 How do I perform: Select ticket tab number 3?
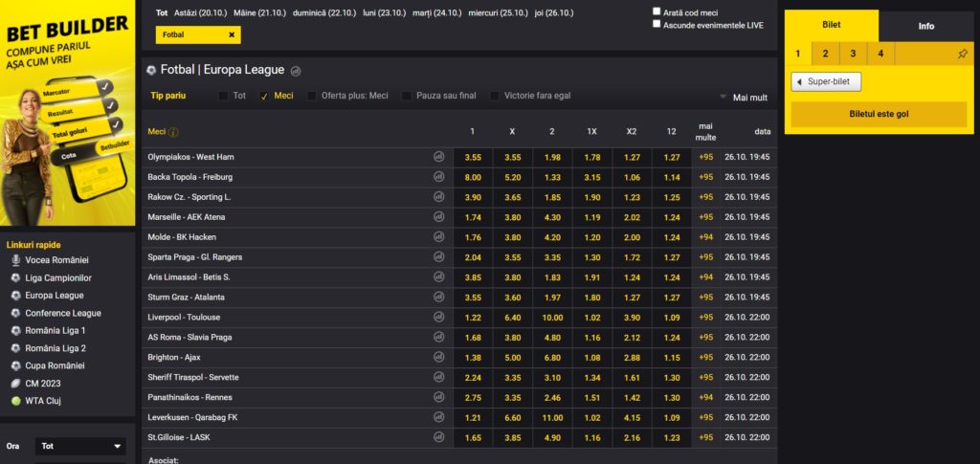point(853,54)
